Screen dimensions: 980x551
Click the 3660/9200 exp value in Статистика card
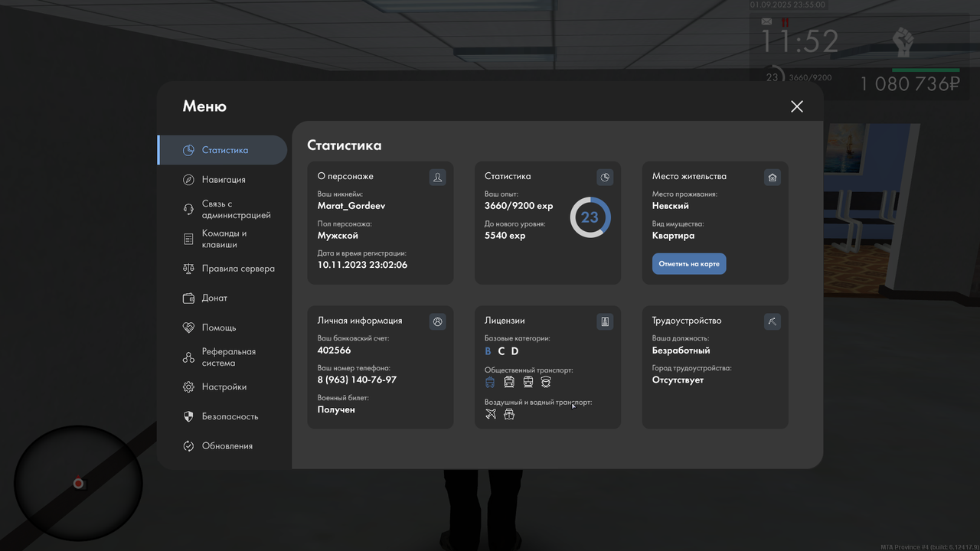[x=518, y=206]
